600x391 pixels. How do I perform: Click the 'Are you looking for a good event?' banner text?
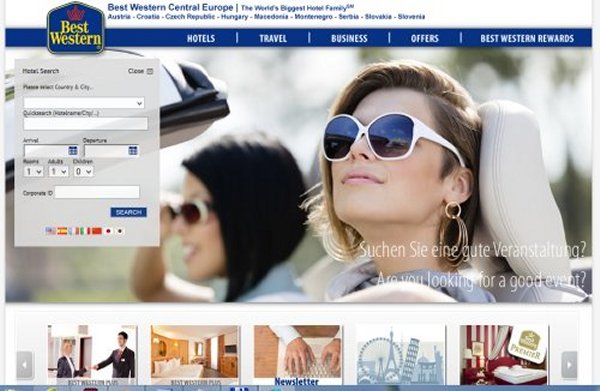click(481, 280)
